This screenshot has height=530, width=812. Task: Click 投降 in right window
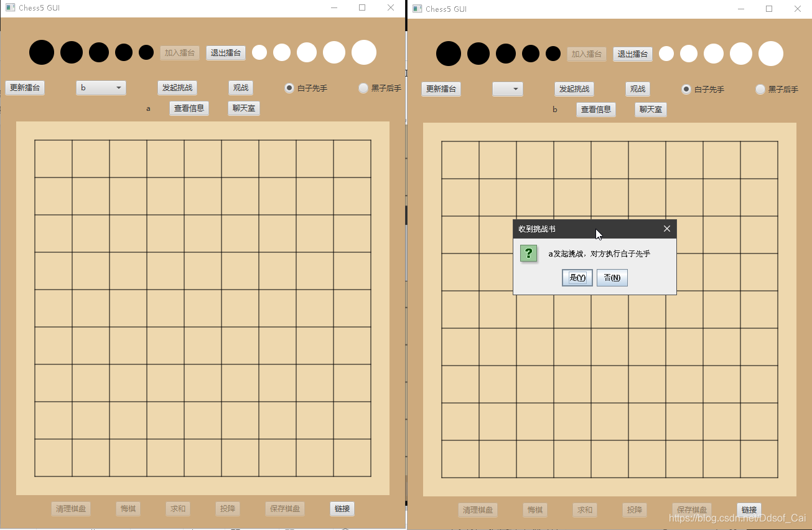click(x=635, y=510)
